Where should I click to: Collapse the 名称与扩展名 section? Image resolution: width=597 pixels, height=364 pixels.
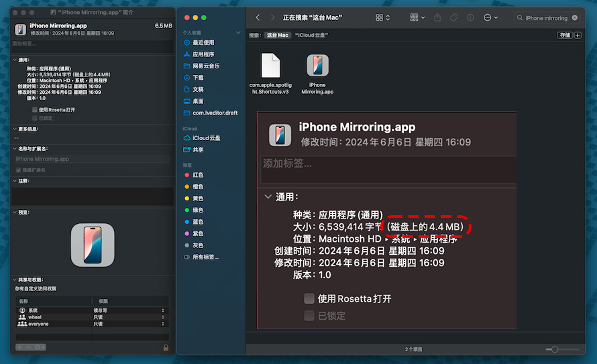click(x=15, y=149)
